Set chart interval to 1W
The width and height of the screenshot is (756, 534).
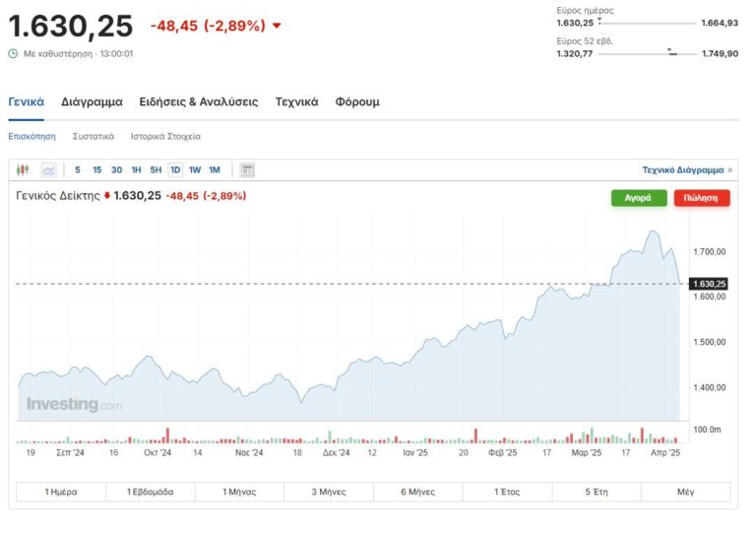(x=195, y=169)
